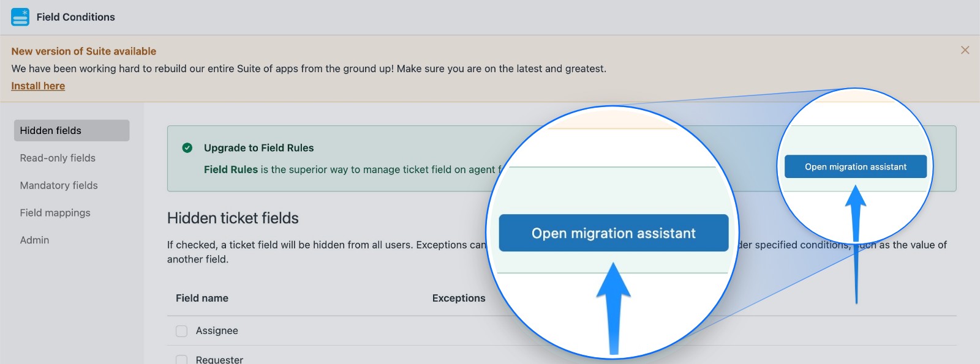980x364 pixels.
Task: Click the Assignee row label
Action: (217, 331)
